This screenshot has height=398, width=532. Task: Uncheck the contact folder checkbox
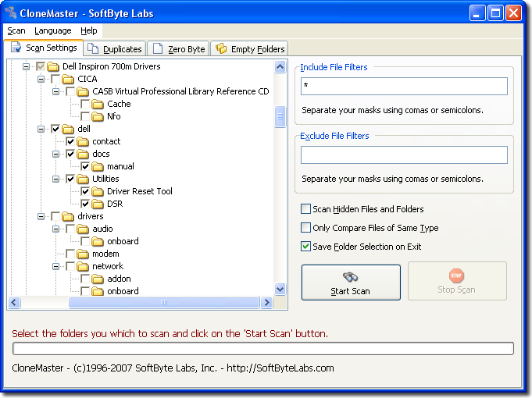70,141
